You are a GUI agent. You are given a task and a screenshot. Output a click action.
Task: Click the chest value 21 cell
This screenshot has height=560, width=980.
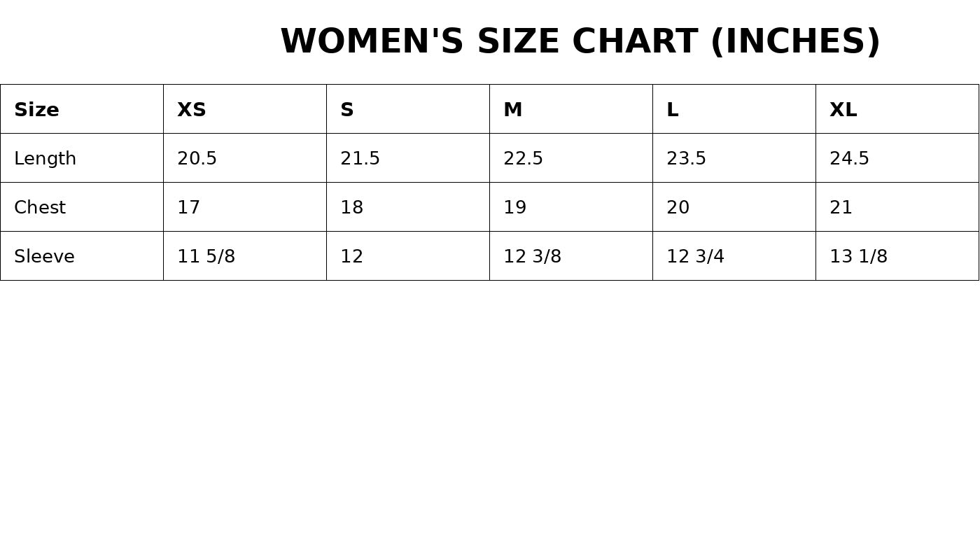841,208
